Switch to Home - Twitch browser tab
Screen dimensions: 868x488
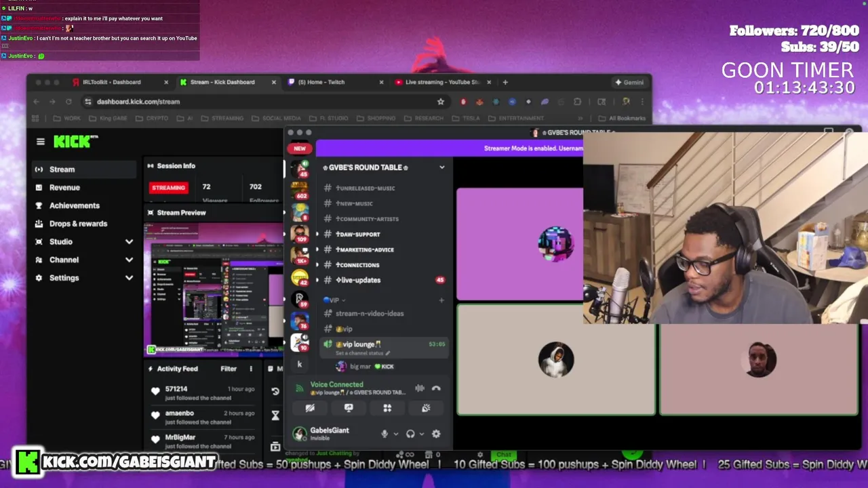(x=336, y=82)
